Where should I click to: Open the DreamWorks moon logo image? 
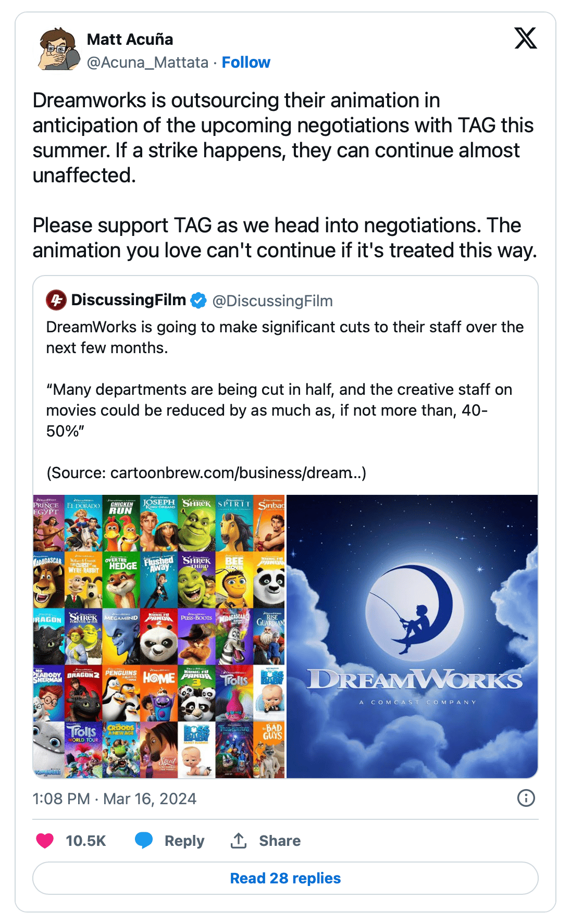pos(412,636)
